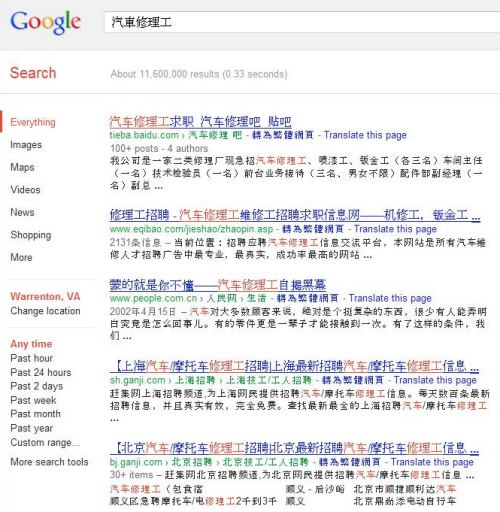Image resolution: width=500 pixels, height=512 pixels.
Task: Translate the bj.ganji.com result page
Action: tap(432, 462)
